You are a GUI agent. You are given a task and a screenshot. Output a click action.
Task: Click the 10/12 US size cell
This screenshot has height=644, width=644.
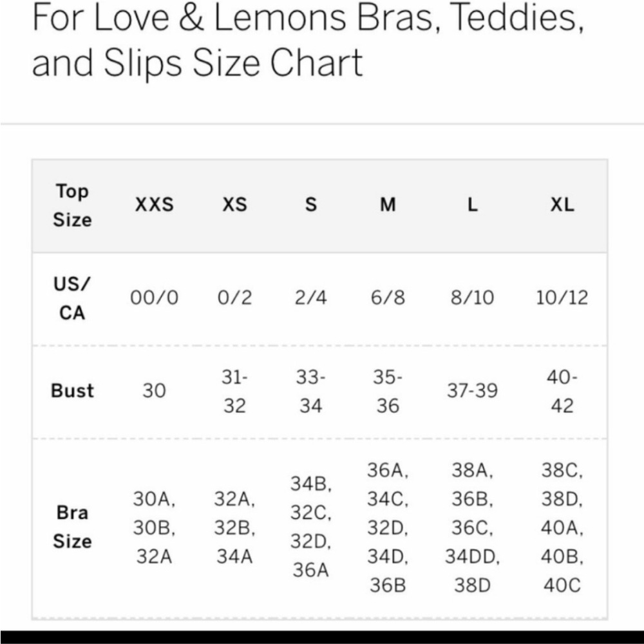[562, 298]
